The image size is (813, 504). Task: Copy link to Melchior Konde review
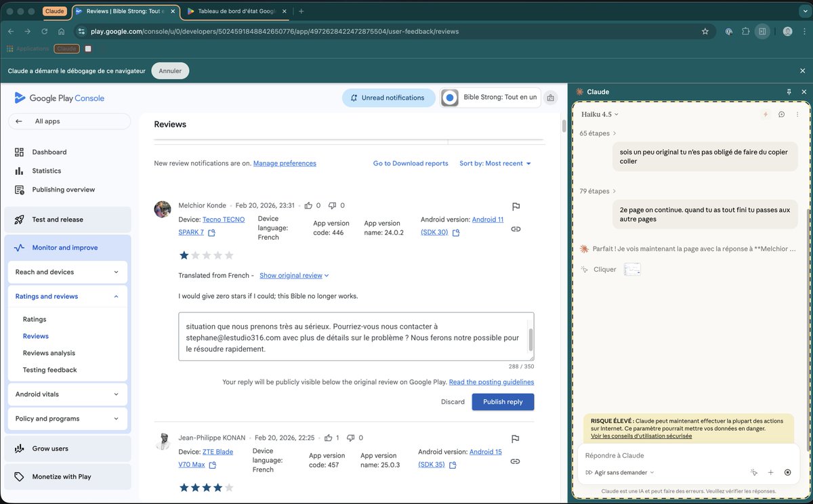pos(516,229)
